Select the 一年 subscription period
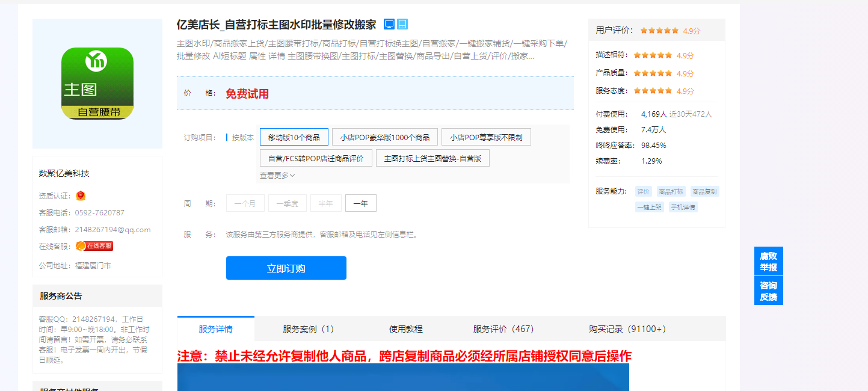This screenshot has height=391, width=868. pyautogui.click(x=361, y=204)
